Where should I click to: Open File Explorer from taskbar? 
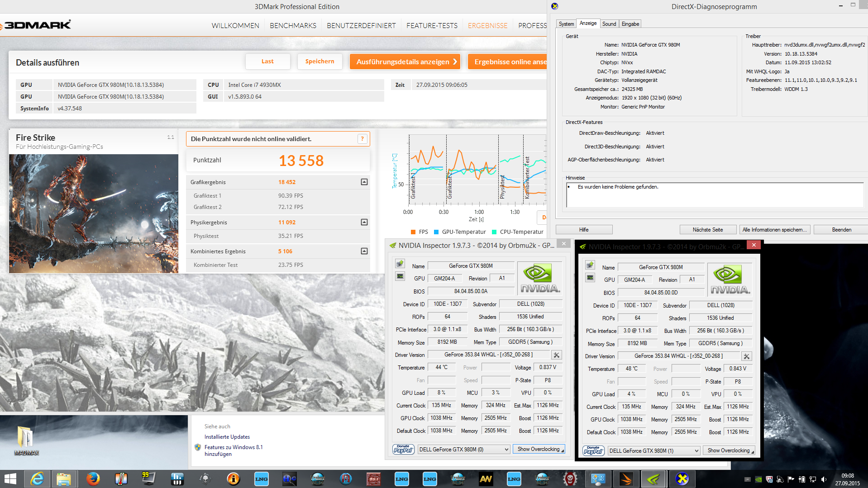[63, 479]
